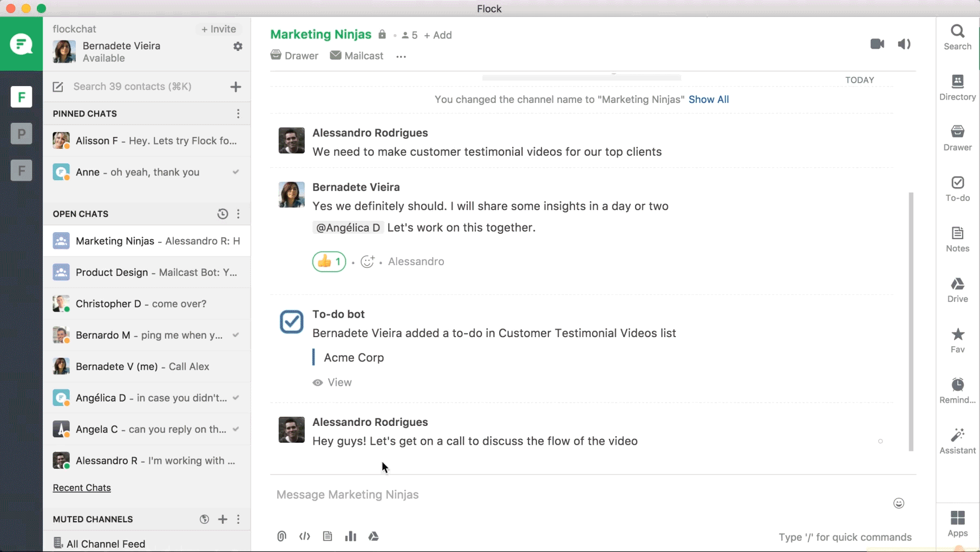Open the Drawer tab under channel name
This screenshot has height=552, width=980.
(x=294, y=56)
